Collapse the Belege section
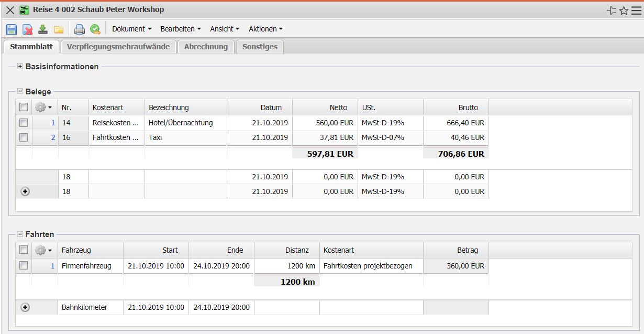Image resolution: width=644 pixels, height=334 pixels. tap(20, 92)
